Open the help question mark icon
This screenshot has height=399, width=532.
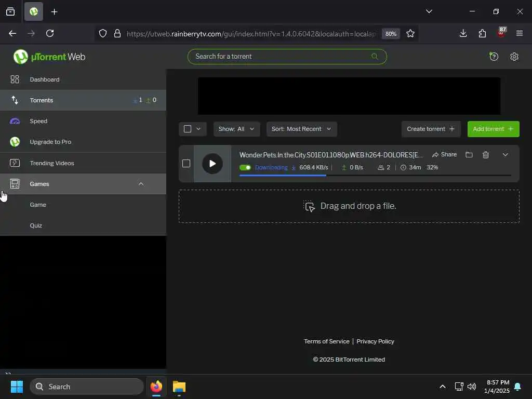coord(494,56)
